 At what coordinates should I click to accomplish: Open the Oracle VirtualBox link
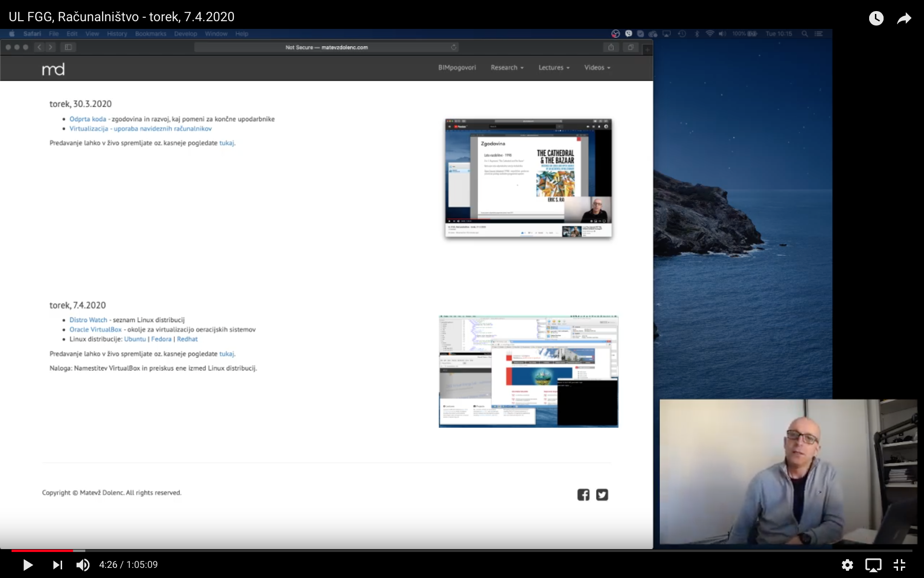pos(95,329)
